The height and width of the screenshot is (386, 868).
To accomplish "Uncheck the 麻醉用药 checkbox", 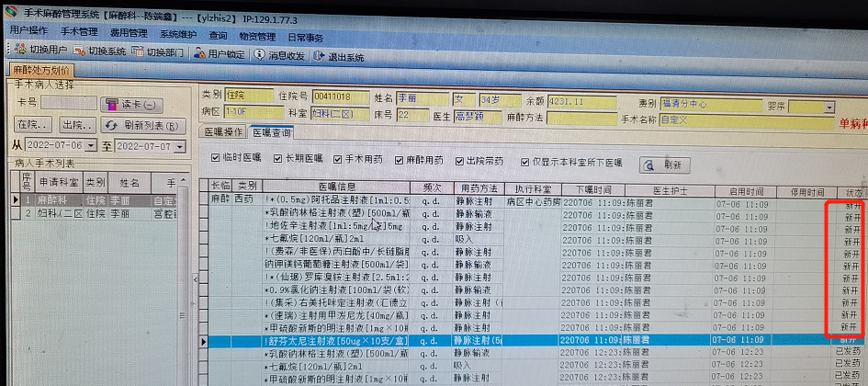I will (x=399, y=161).
